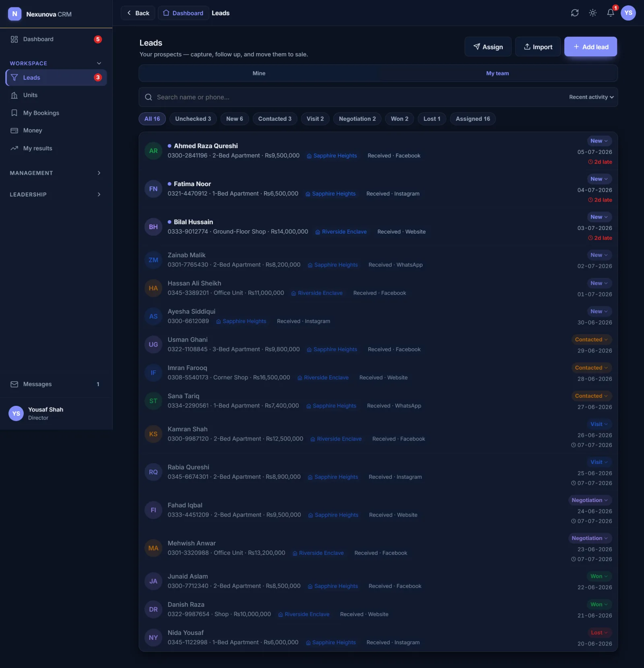Open the YS profile avatar in top bar
The height and width of the screenshot is (668, 644).
[x=628, y=13]
